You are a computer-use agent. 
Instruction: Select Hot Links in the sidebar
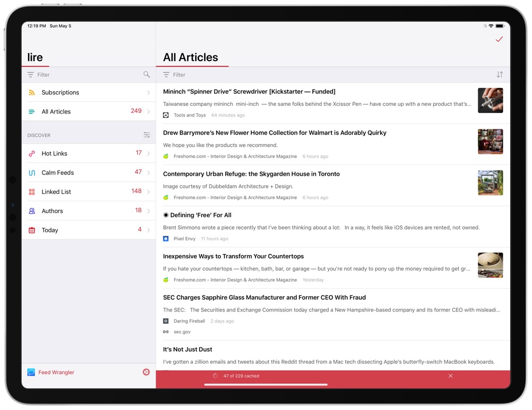click(89, 153)
